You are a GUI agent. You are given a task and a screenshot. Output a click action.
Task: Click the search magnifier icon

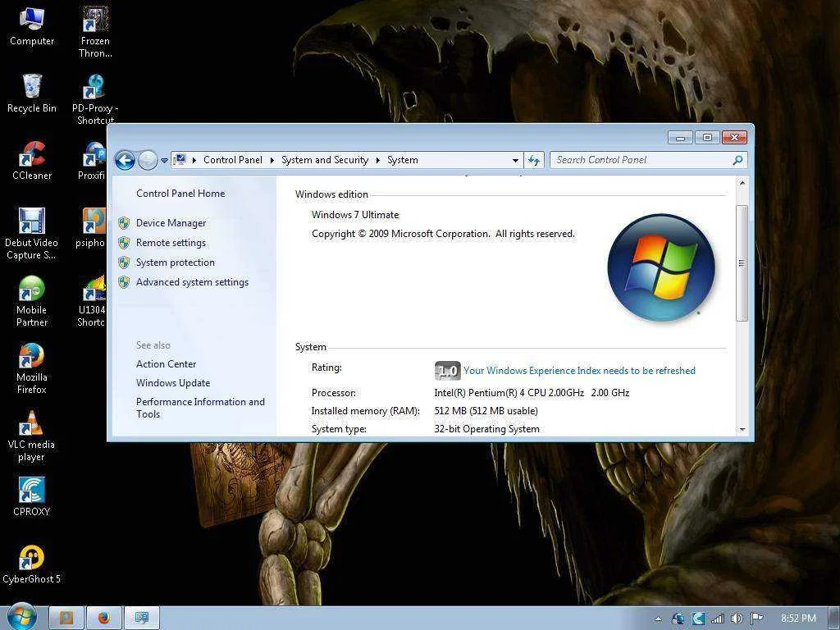tap(737, 160)
